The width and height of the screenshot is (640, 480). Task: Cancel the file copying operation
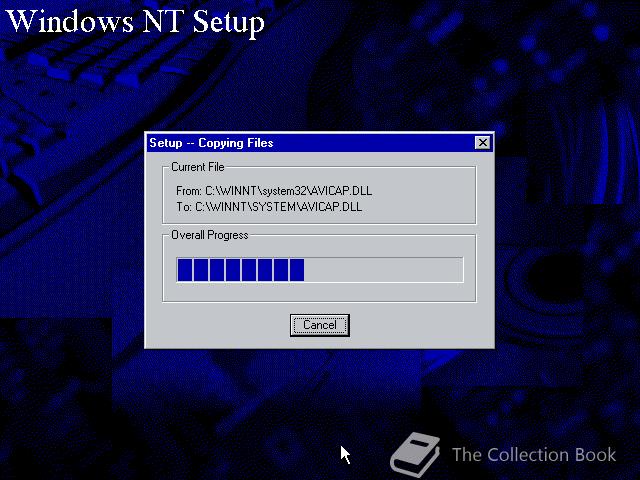click(x=320, y=325)
